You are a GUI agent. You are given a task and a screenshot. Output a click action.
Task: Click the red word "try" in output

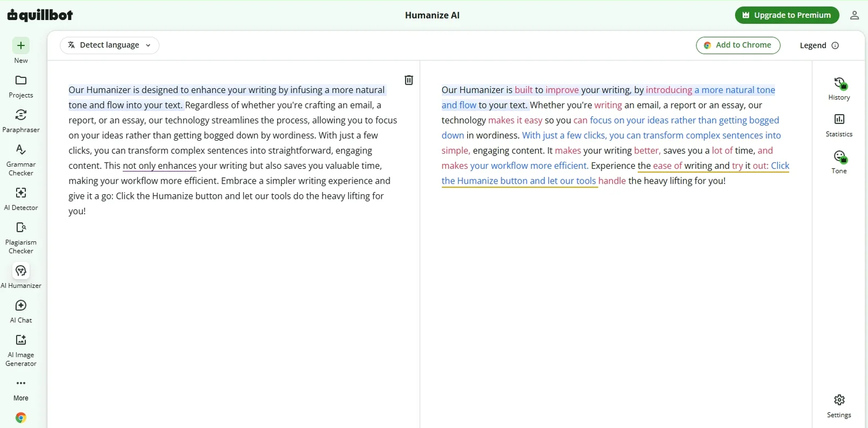(x=737, y=166)
